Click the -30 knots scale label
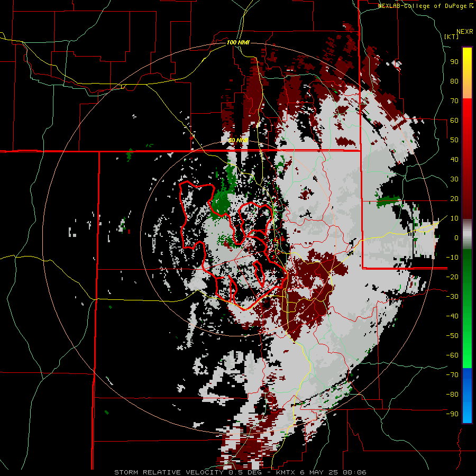 pos(452,297)
